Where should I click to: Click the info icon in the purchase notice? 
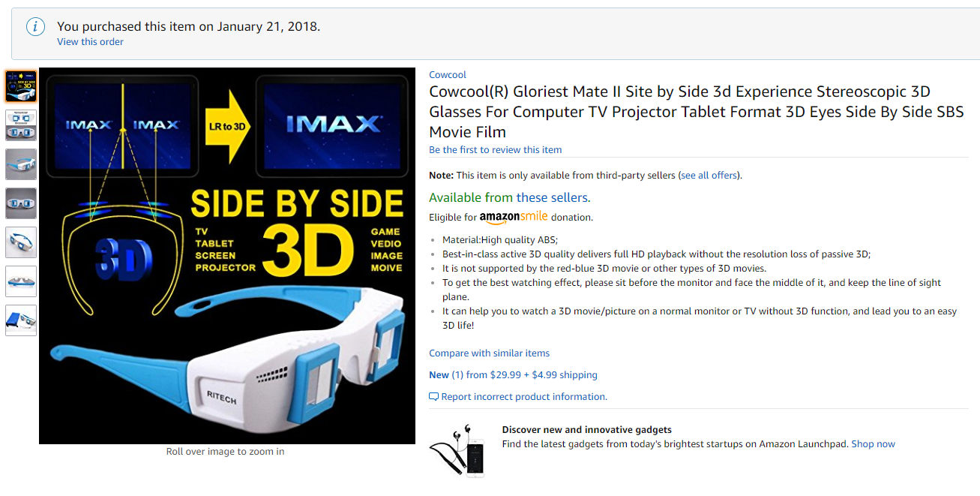35,27
